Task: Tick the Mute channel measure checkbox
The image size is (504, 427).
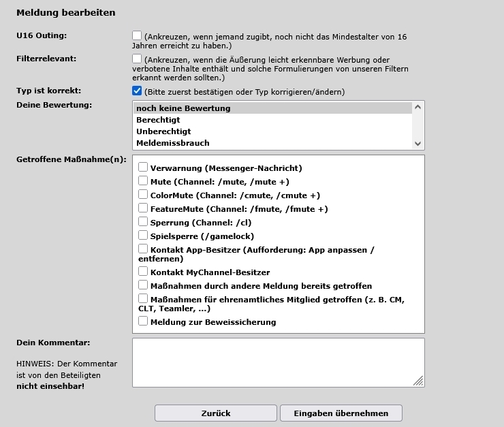Action: (x=143, y=180)
